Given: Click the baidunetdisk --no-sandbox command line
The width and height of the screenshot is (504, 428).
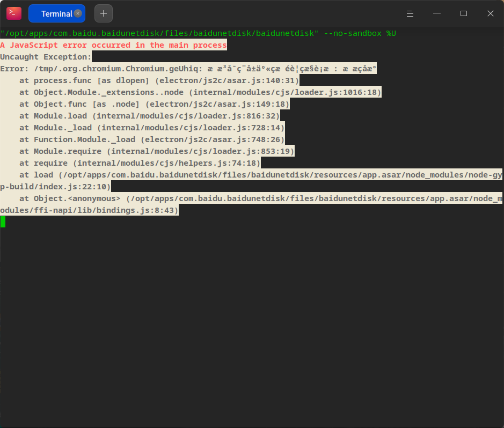Looking at the screenshot, I should [198, 33].
